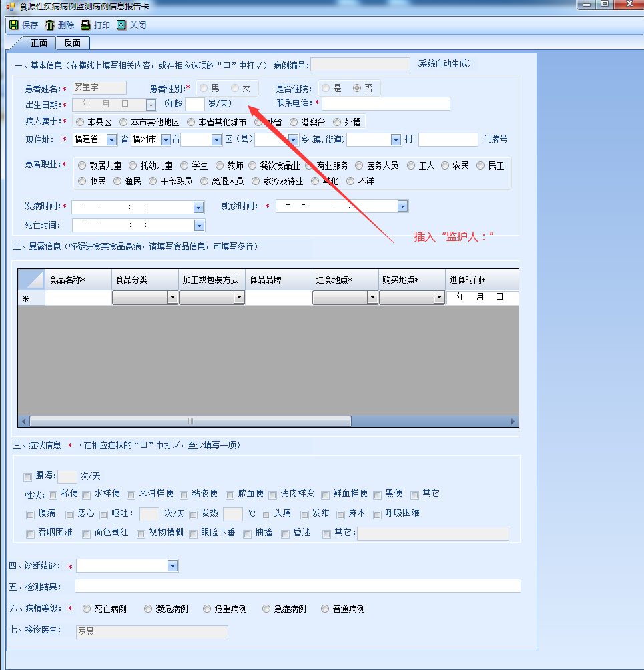Click the 关闭 close icon in toolbar
The image size is (644, 670).
point(121,25)
